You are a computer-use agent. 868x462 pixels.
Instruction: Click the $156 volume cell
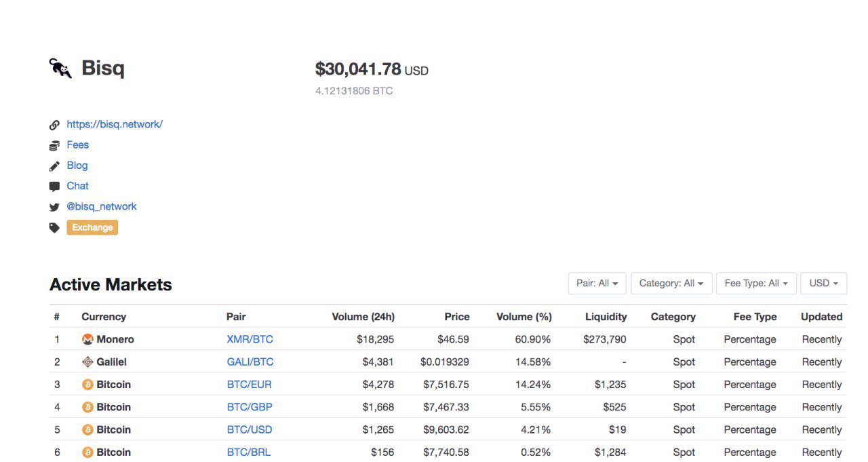382,453
